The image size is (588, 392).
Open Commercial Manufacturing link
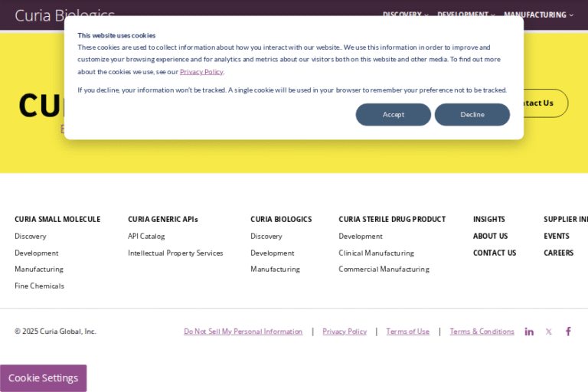(x=384, y=269)
